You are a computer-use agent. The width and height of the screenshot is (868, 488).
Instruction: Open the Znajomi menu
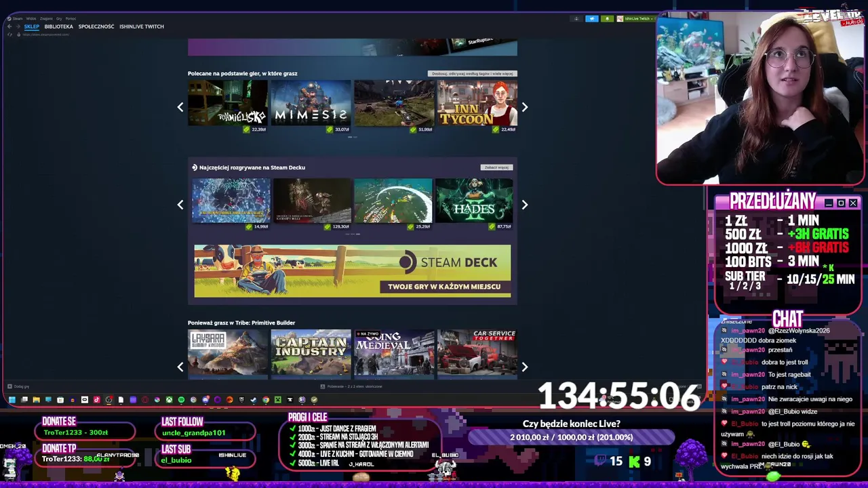[x=46, y=19]
